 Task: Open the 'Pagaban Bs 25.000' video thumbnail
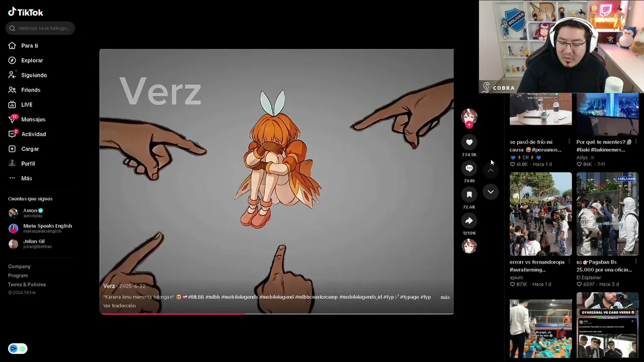(607, 214)
